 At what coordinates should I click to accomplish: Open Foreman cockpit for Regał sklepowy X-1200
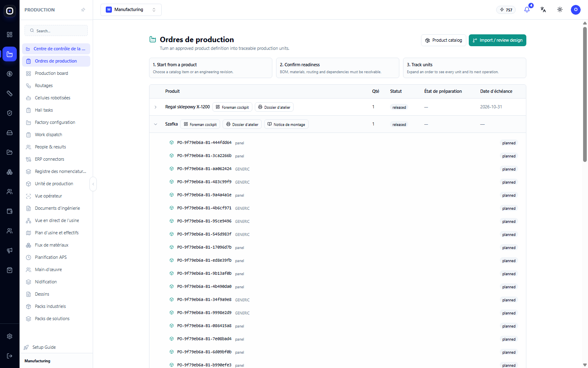(x=232, y=107)
